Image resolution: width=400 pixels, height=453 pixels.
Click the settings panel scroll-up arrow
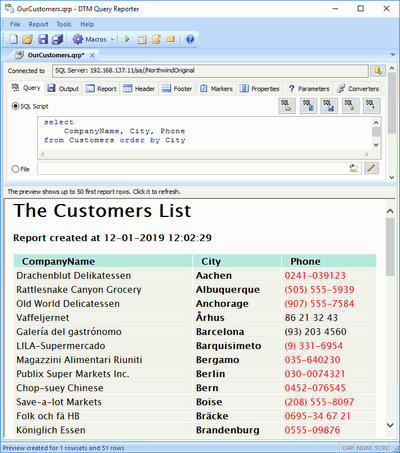pos(392,68)
